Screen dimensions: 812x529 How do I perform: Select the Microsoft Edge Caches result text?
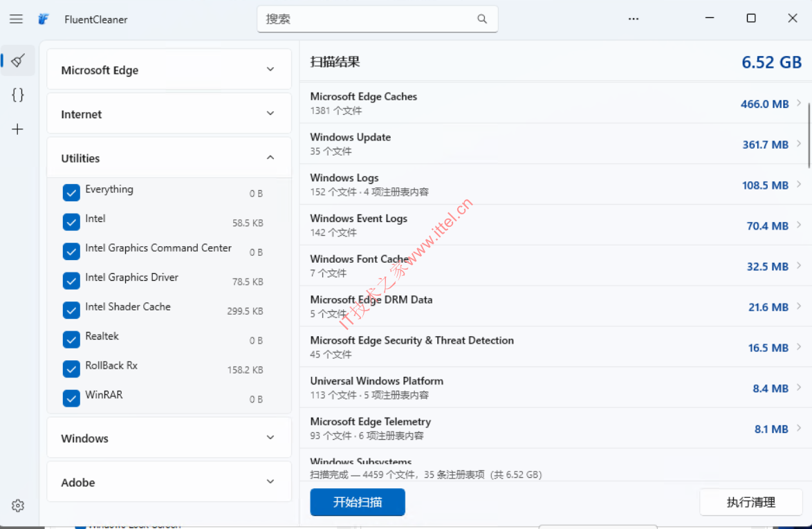(x=364, y=96)
